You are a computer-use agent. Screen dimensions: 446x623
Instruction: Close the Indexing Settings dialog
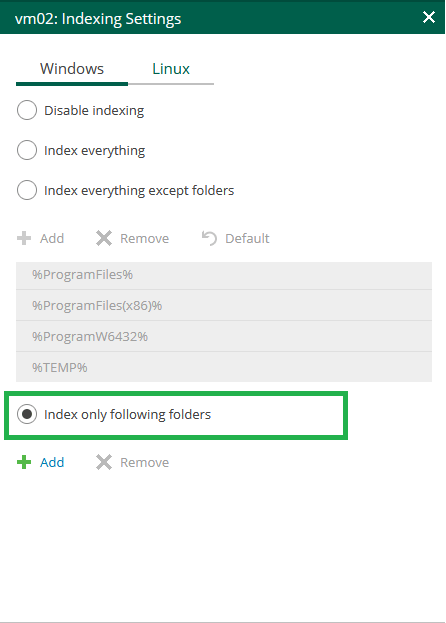pyautogui.click(x=429, y=17)
